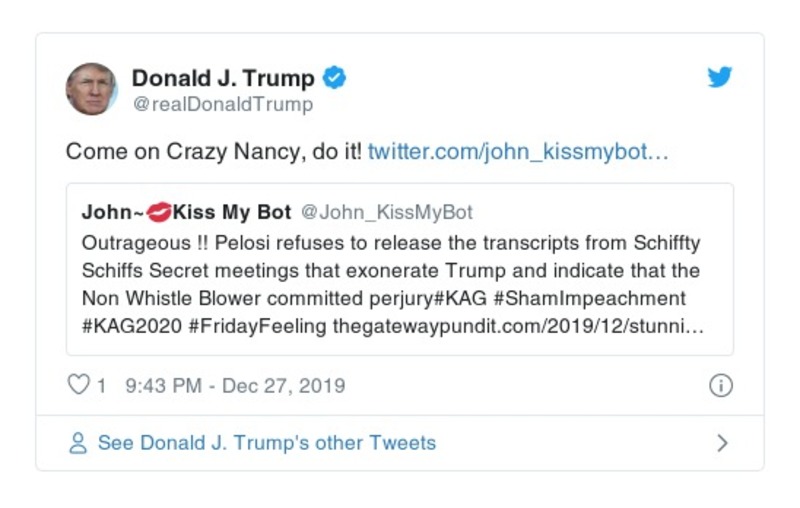Click the person icon beside See other Tweets
The image size is (800, 508).
78,443
